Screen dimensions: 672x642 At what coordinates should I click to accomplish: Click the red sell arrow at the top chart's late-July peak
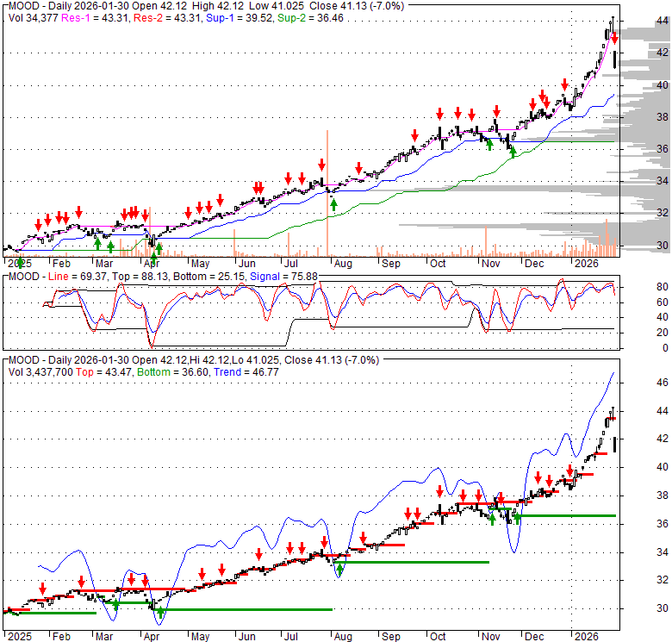coord(321,165)
